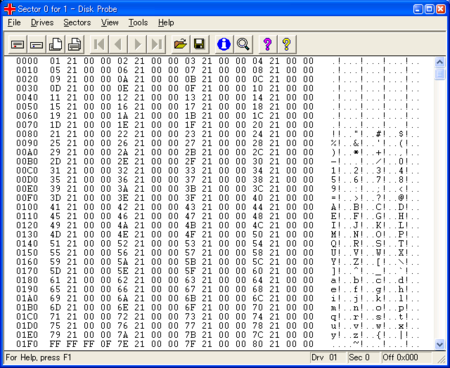Image resolution: width=450 pixels, height=368 pixels.
Task: Click ASCII character Q in row 0140
Action: coord(334,243)
